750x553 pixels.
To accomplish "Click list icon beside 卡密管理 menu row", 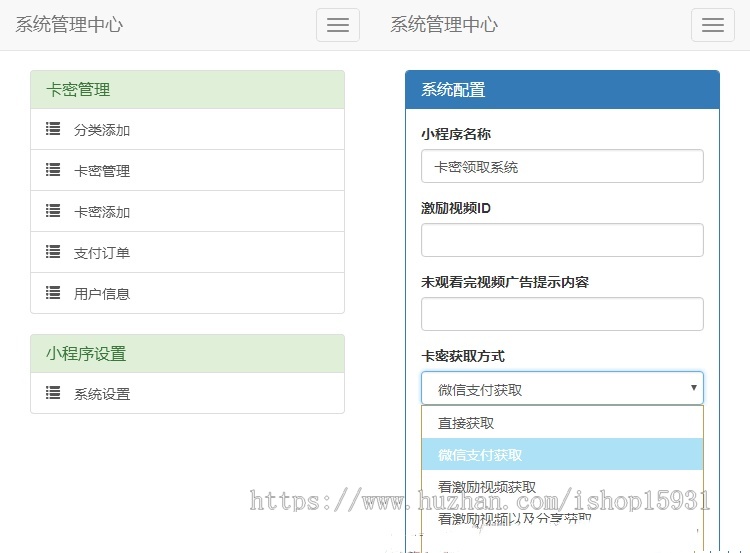I will tap(53, 170).
